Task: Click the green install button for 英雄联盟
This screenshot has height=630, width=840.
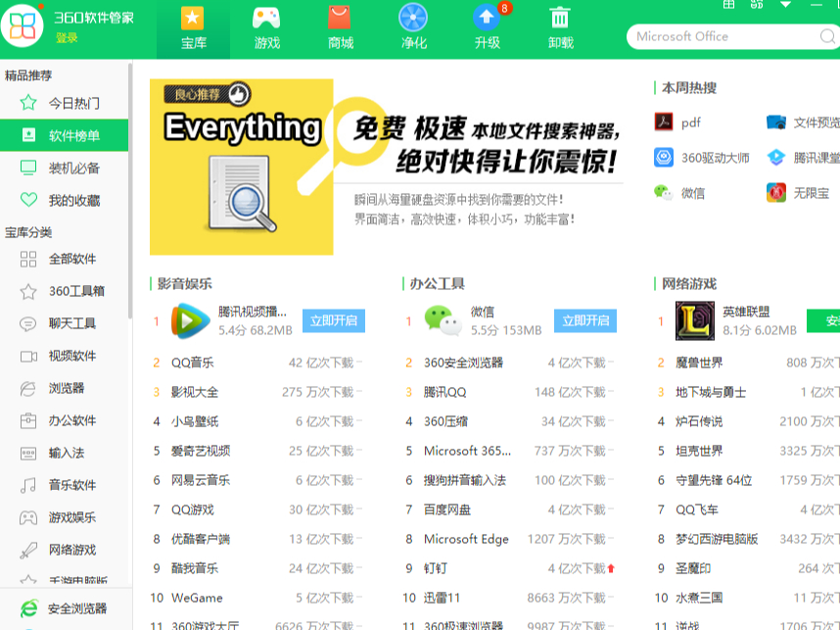Action: [x=823, y=320]
